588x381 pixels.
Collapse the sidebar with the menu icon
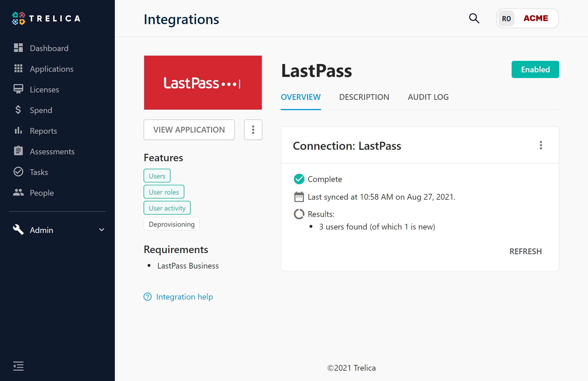tap(18, 366)
